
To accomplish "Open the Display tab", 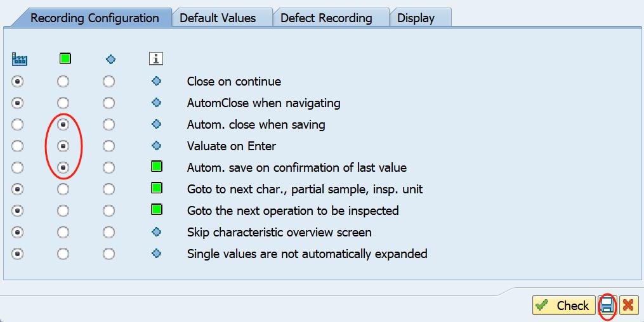I will point(416,18).
